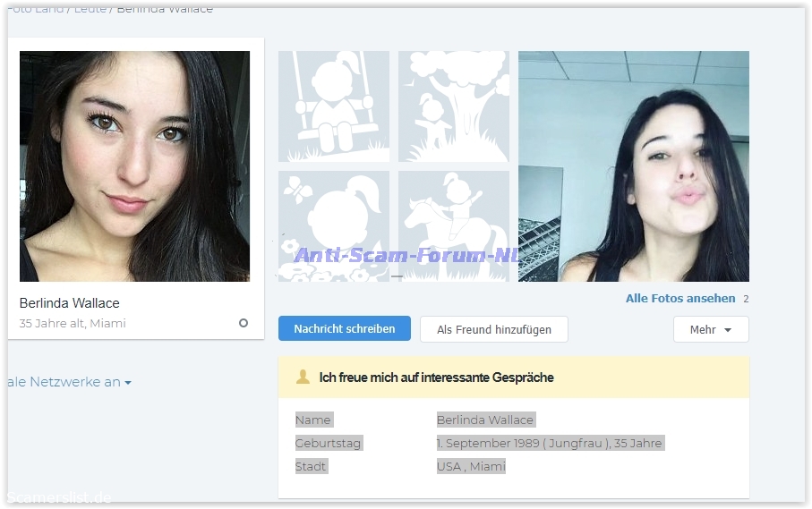Select the girl with butterfly placeholder image
Screen dimensions: 812x509
[x=333, y=225]
